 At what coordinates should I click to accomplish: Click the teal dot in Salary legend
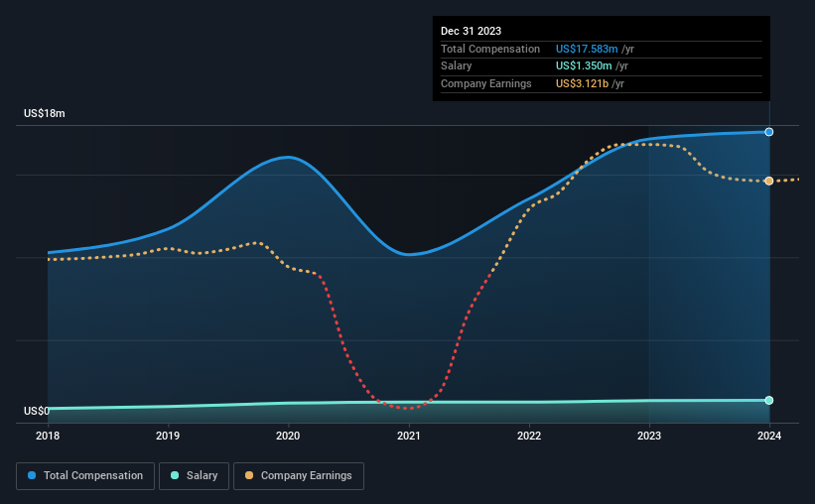pyautogui.click(x=175, y=475)
